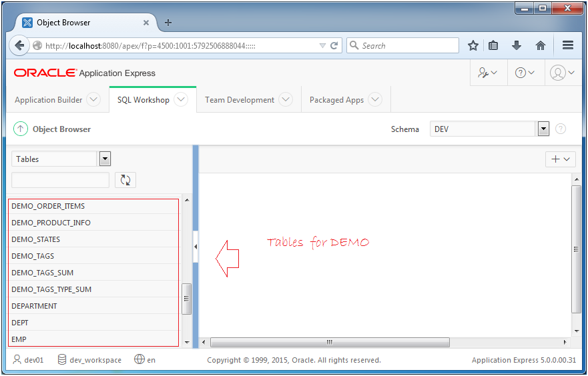Switch to the Packaged Apps tab
The image size is (588, 376).
(336, 100)
